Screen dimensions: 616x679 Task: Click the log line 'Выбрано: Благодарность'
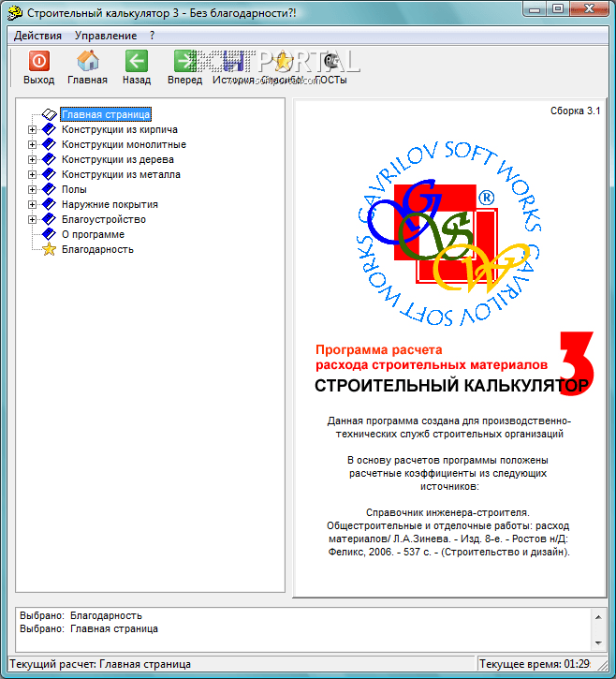click(81, 615)
